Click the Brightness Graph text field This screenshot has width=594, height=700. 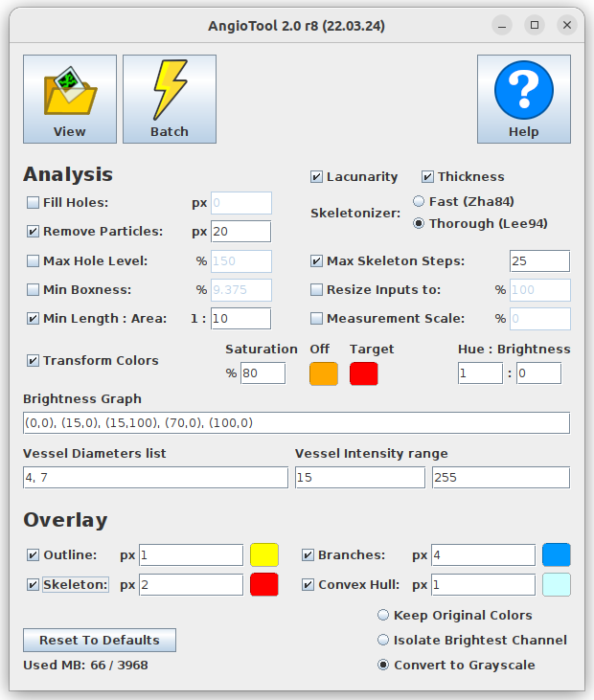point(297,422)
